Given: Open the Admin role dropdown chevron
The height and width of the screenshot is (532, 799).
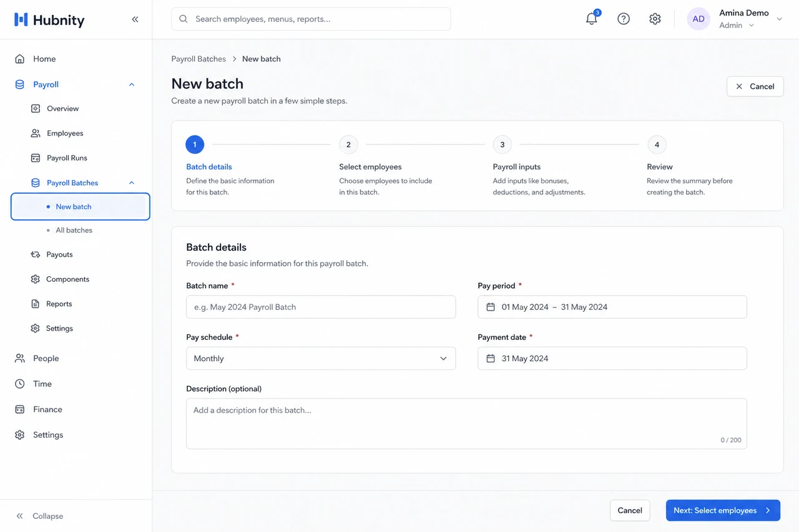Looking at the screenshot, I should click(752, 26).
